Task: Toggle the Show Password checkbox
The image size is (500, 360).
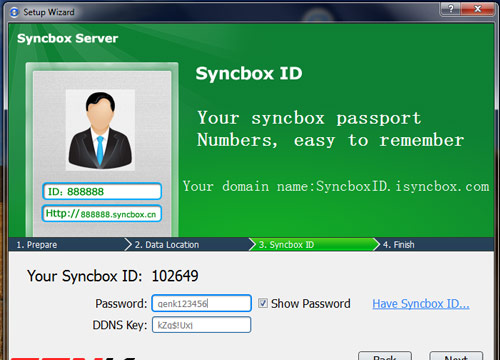Action: pyautogui.click(x=263, y=303)
